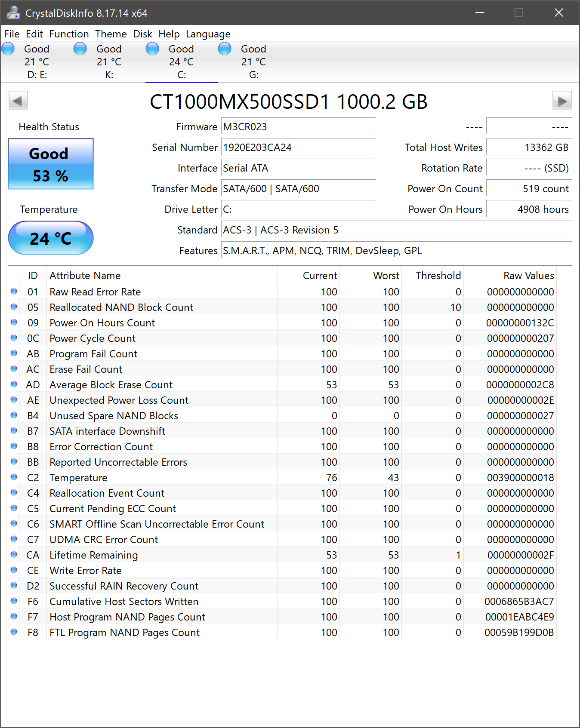
Task: Click status dot for Reported Uncorrectable Errors
Action: coord(14,462)
